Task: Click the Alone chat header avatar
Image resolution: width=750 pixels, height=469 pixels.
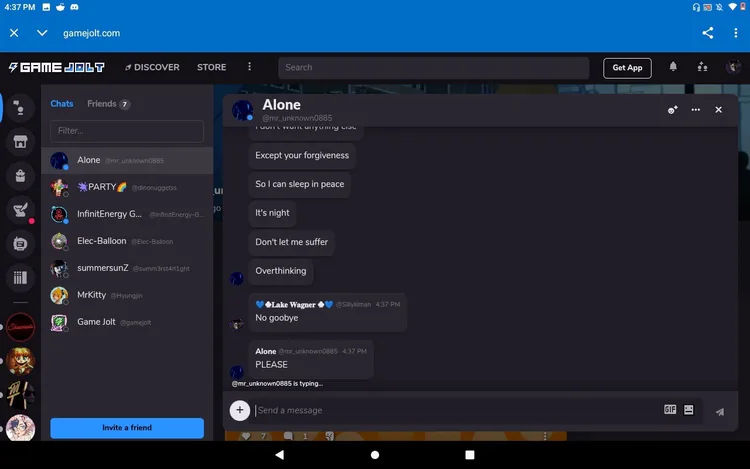Action: [x=243, y=110]
